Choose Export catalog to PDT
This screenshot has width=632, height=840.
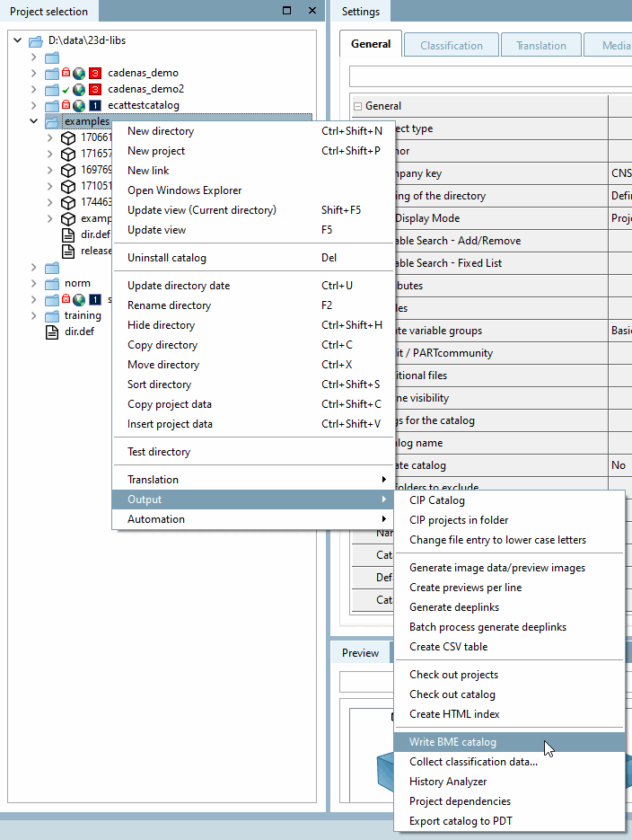[509, 821]
